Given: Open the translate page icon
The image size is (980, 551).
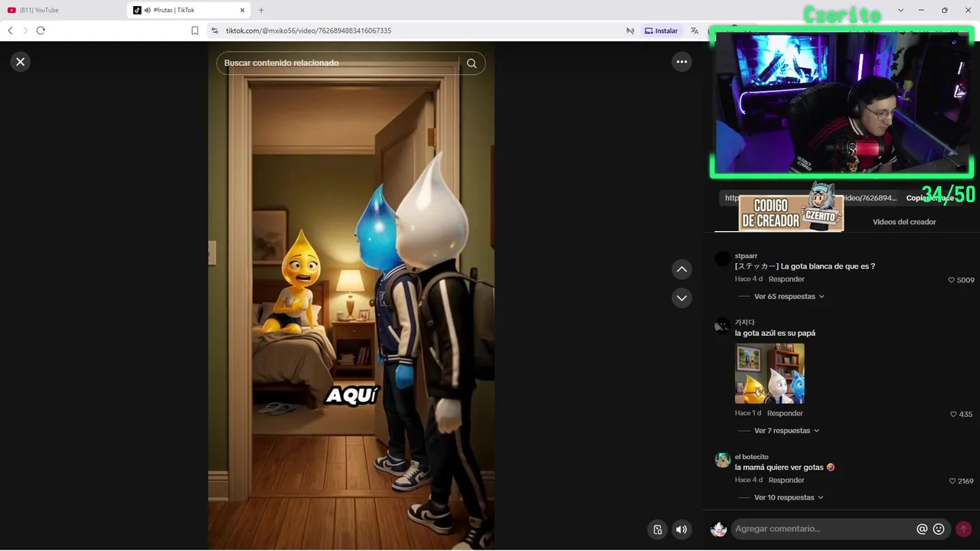Looking at the screenshot, I should 694,31.
